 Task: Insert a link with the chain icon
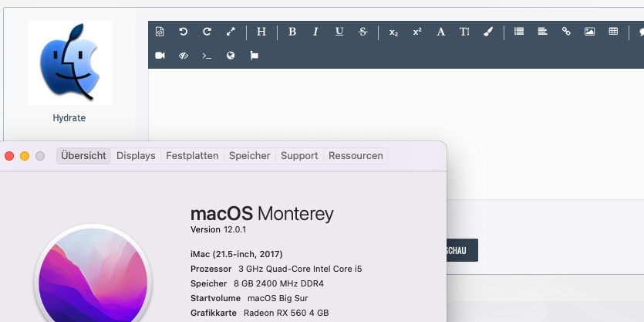tap(566, 32)
